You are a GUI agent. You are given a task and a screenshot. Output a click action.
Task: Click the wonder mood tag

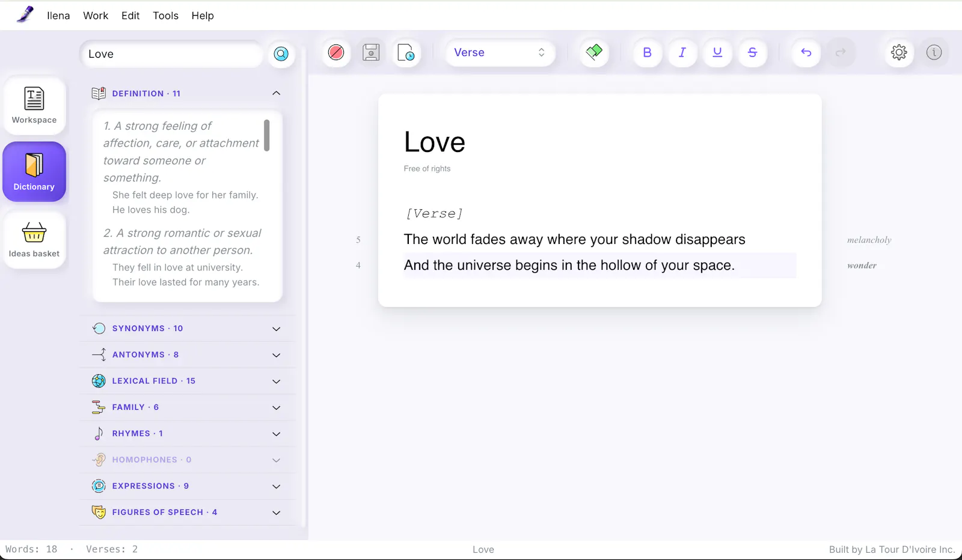pyautogui.click(x=862, y=265)
